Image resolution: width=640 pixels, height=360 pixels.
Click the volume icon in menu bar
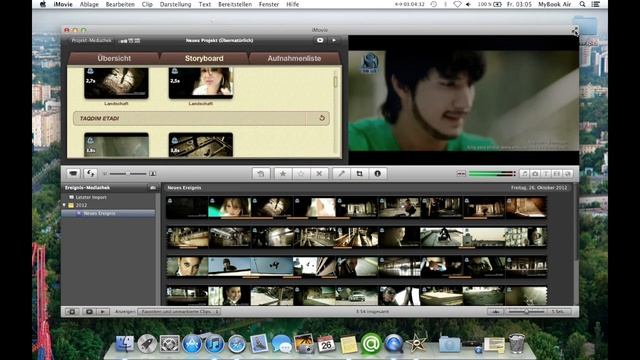click(x=468, y=4)
